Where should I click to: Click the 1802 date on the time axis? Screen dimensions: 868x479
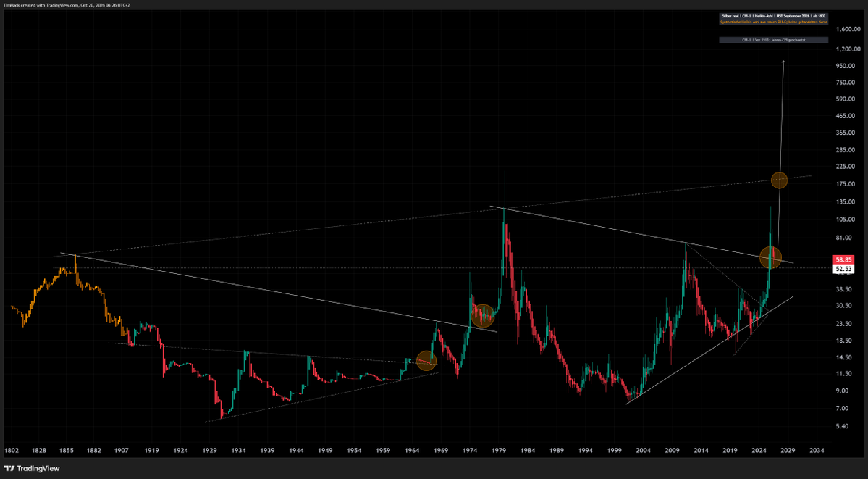tap(11, 451)
